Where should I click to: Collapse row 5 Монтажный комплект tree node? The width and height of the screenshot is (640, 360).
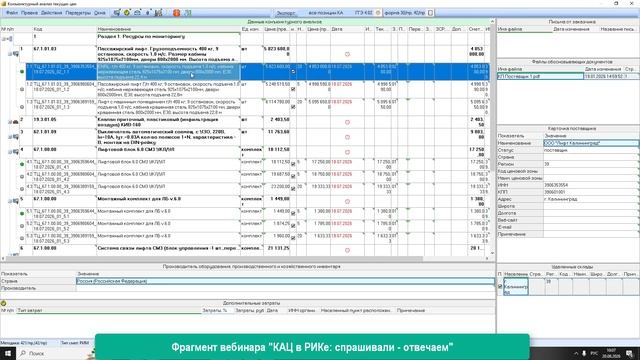(10, 201)
